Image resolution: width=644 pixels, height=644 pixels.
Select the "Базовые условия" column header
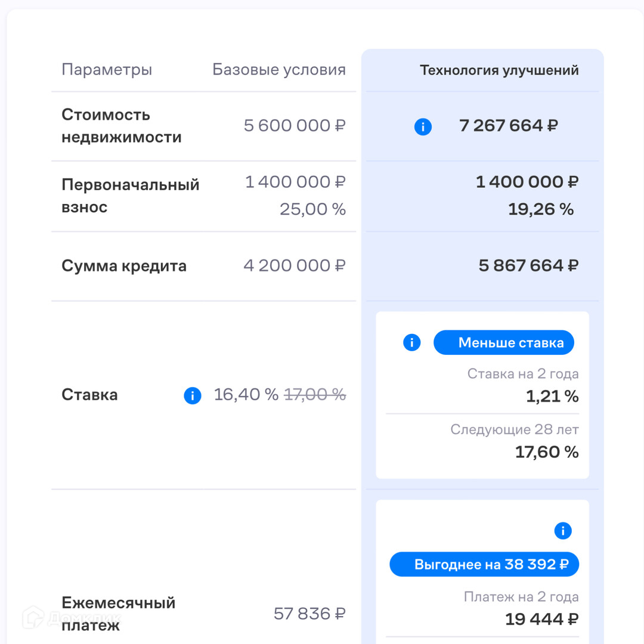point(279,70)
